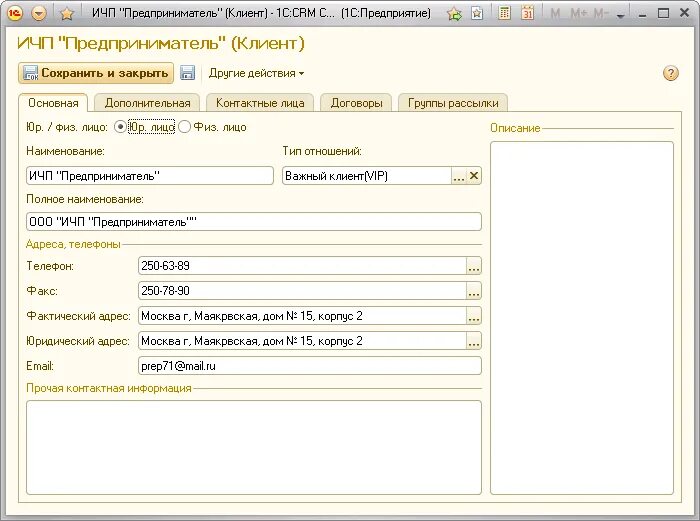Click the Юридический адрес field
Screen dimensions: 700x521
303,341
